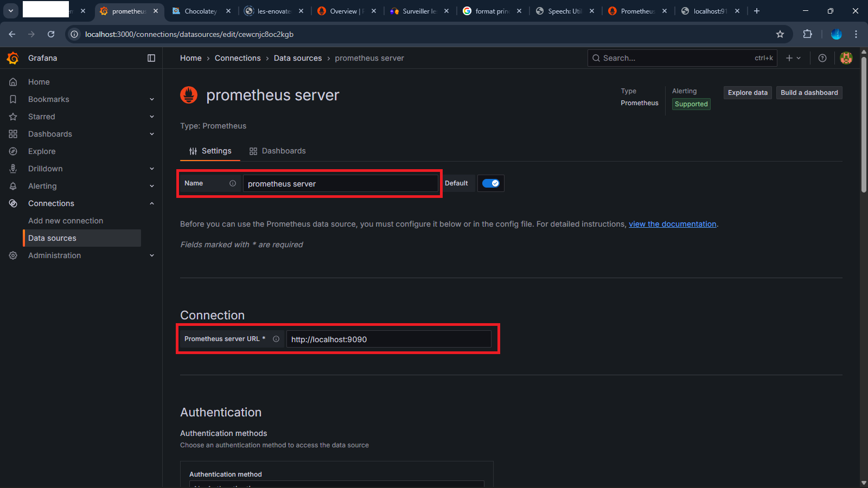Click the Dashboards grid icon in sidebar
Image resolution: width=868 pixels, height=488 pixels.
point(13,134)
